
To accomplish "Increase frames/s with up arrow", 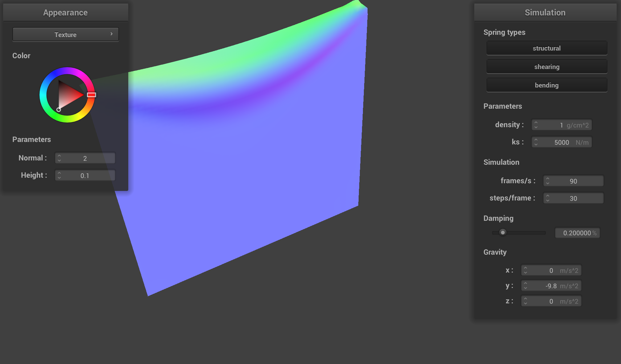I will [x=548, y=178].
